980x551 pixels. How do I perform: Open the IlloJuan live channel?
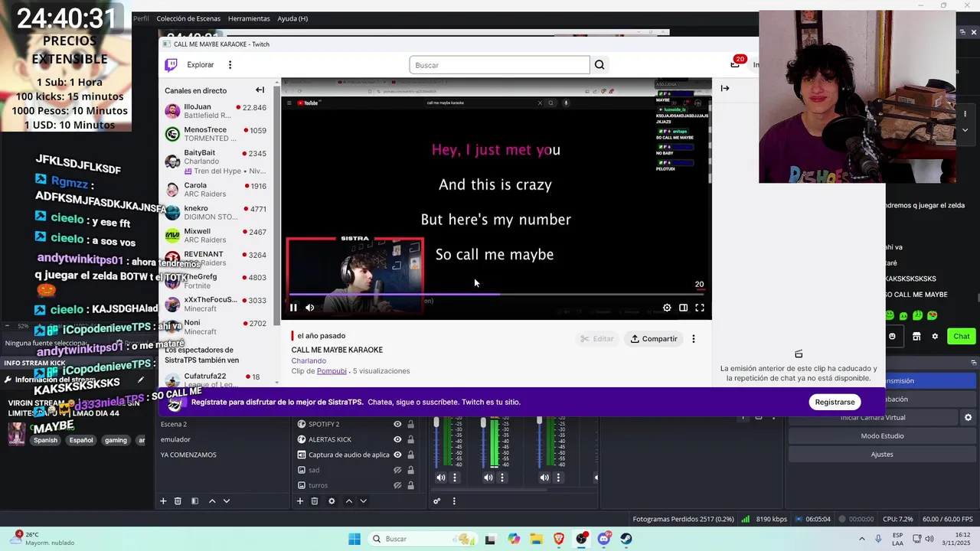click(x=216, y=111)
